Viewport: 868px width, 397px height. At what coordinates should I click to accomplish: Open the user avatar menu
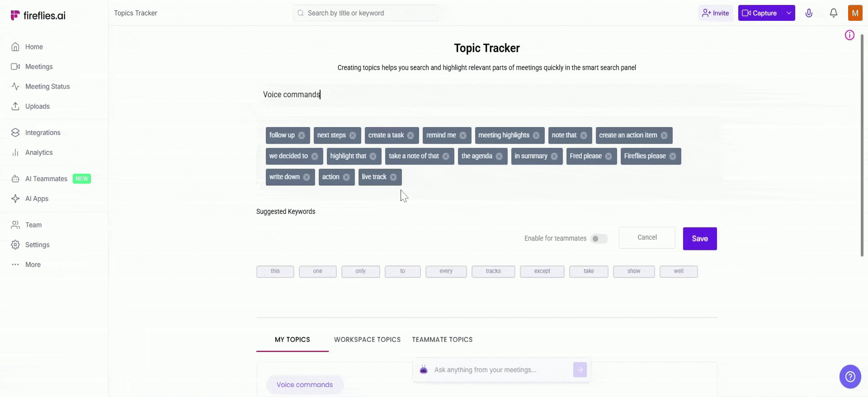855,13
